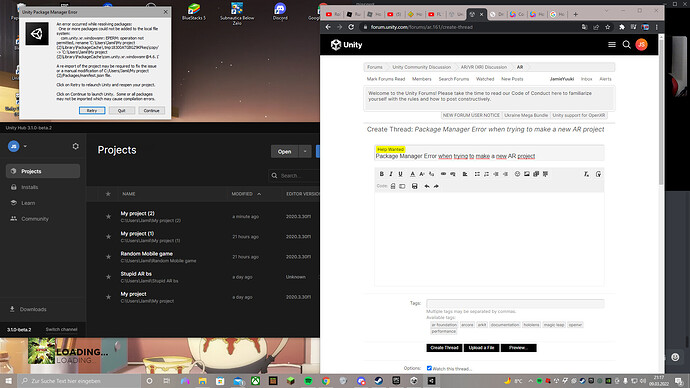Star the Stupid AR bs project
This screenshot has height=388, width=690.
[x=108, y=277]
